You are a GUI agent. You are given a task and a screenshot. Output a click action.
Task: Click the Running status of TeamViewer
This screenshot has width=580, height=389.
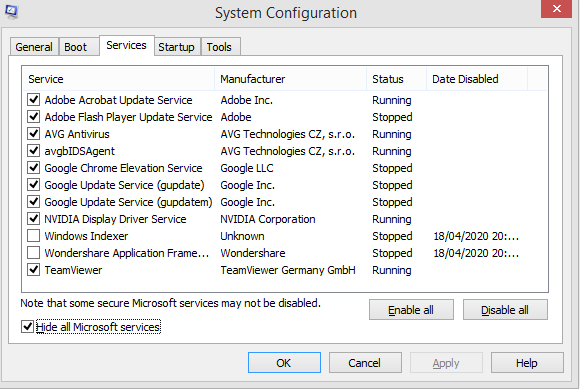(392, 270)
